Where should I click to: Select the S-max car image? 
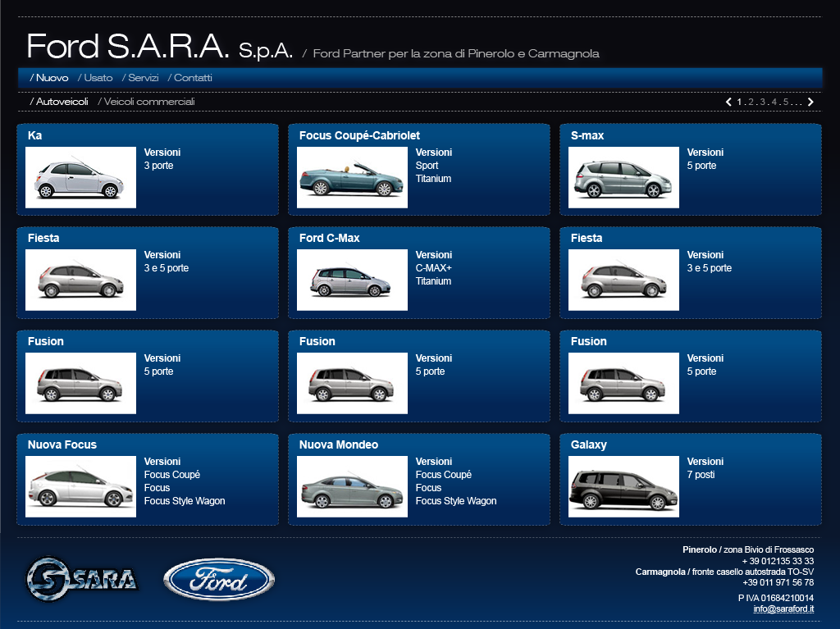623,178
